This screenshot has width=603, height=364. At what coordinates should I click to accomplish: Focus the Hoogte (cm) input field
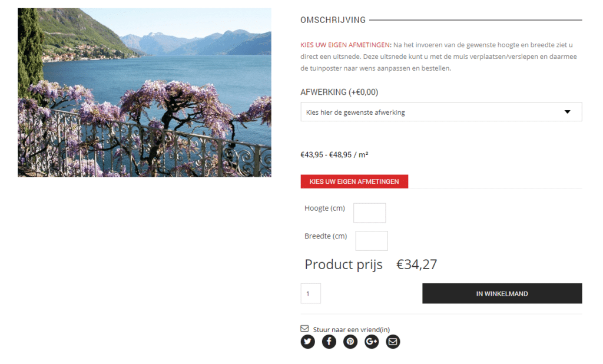370,213
